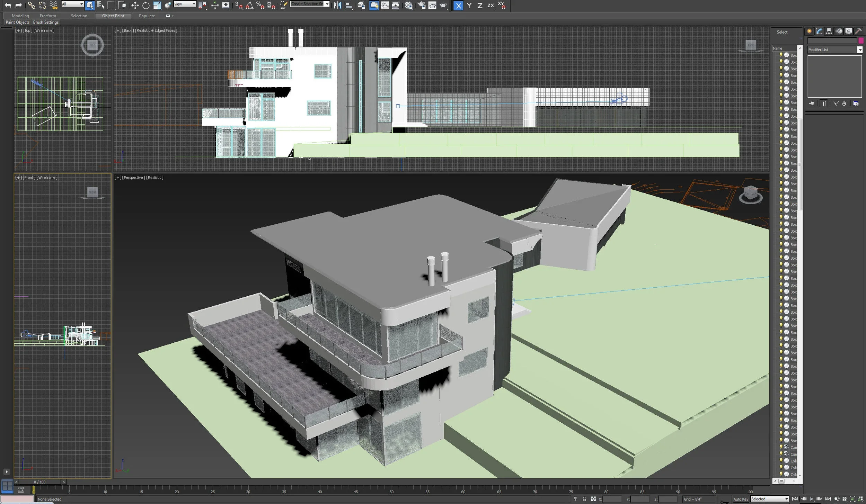866x504 pixels.
Task: Click the Play Animation button
Action: 811,499
